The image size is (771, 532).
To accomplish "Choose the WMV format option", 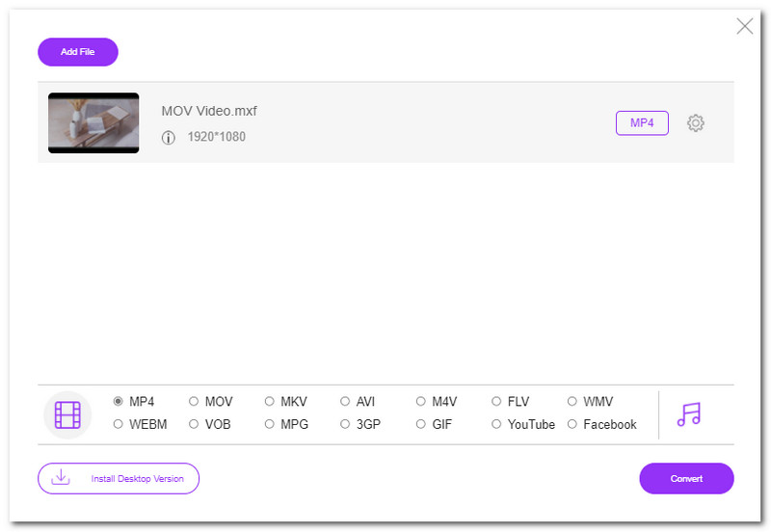I will (572, 402).
